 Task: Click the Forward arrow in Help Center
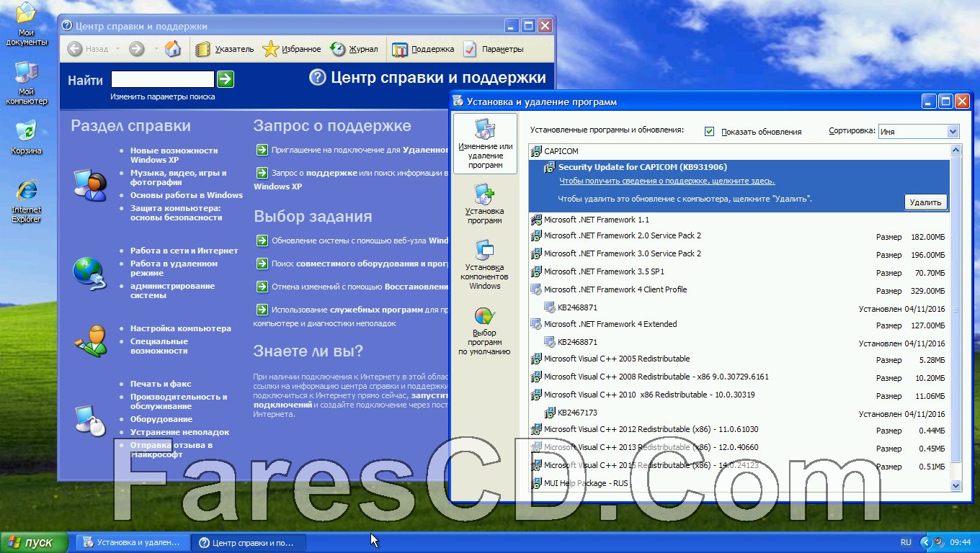(137, 49)
